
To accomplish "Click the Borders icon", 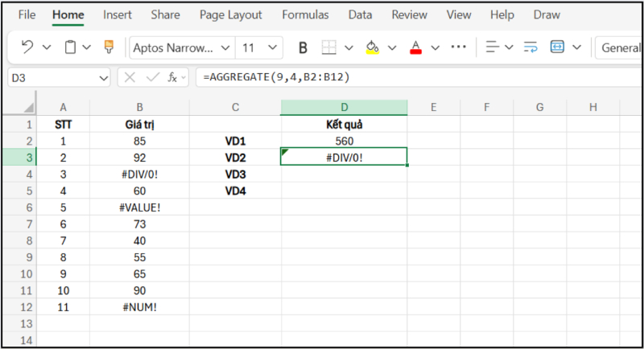I will [x=328, y=47].
